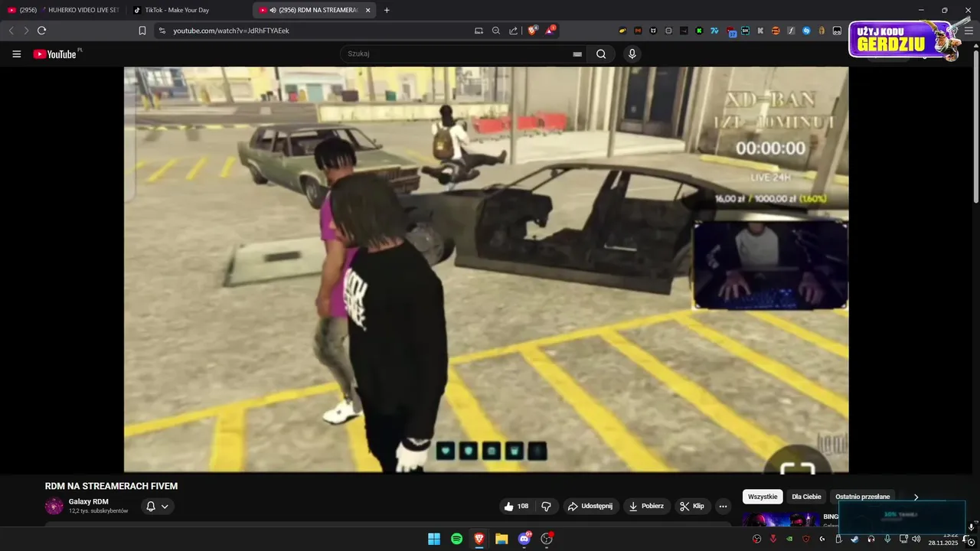View site information next to the URL
Screen dimensions: 980x551
pyautogui.click(x=162, y=31)
